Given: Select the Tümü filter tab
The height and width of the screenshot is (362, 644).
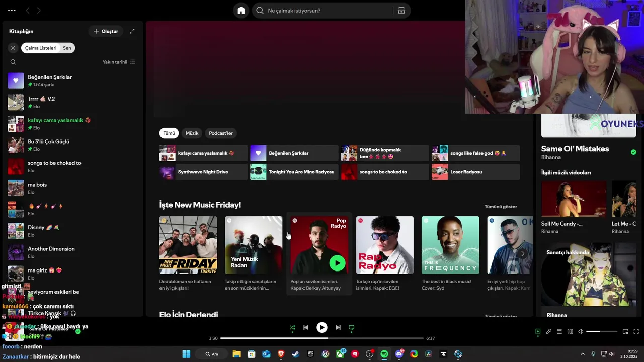Looking at the screenshot, I should pos(169,133).
